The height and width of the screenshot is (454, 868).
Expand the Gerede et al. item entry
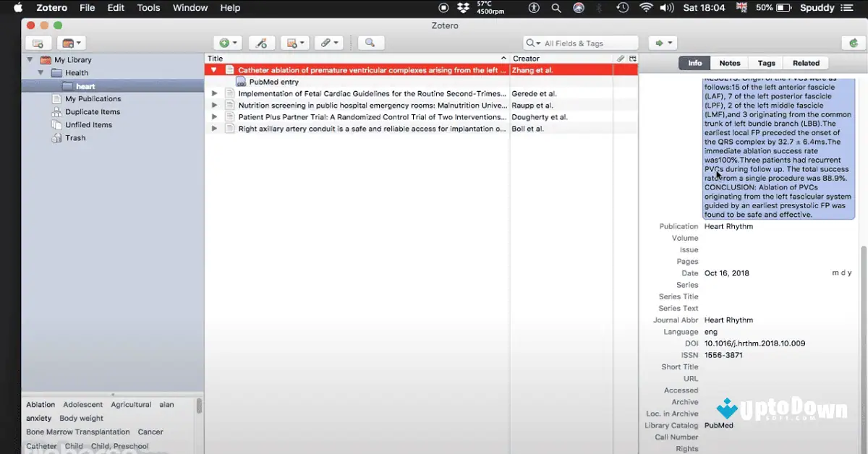[x=214, y=93]
